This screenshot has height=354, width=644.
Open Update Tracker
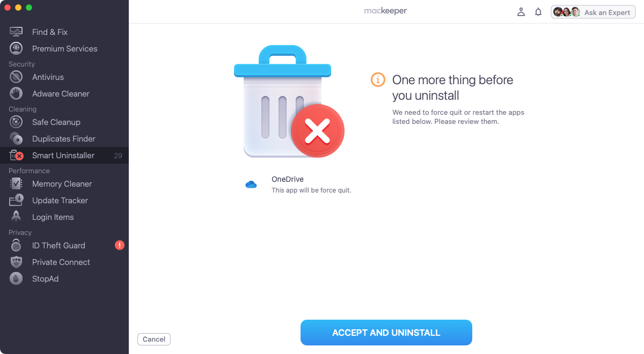click(x=59, y=200)
